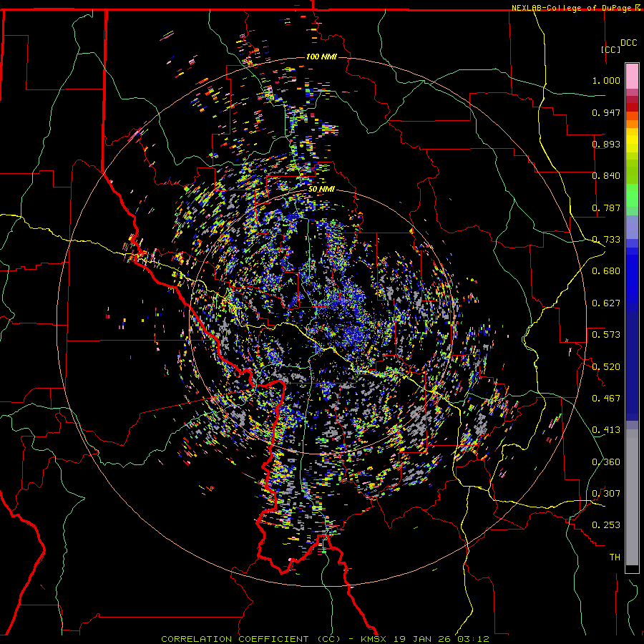Select the 0.840 scale value
The image size is (644, 644).
[x=606, y=176]
